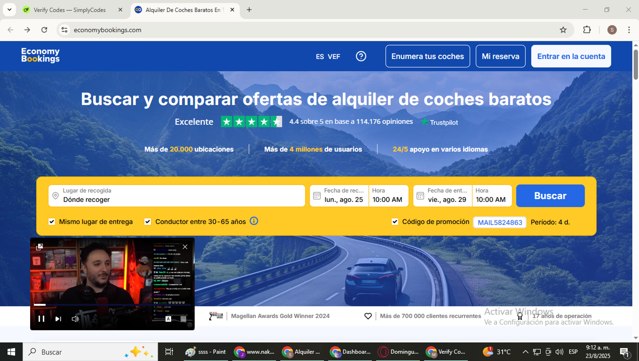
Task: Open the tab search dropdown arrow in Chrome
Action: (x=9, y=10)
